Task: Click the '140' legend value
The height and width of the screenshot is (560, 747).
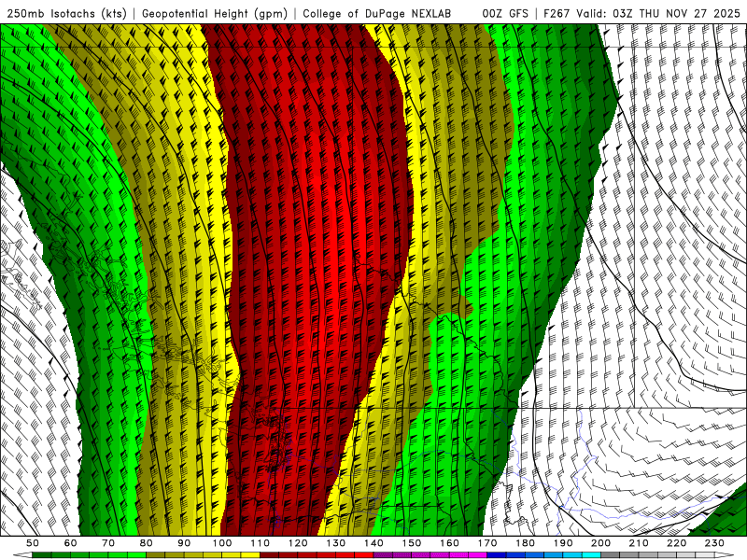Action: [373, 543]
